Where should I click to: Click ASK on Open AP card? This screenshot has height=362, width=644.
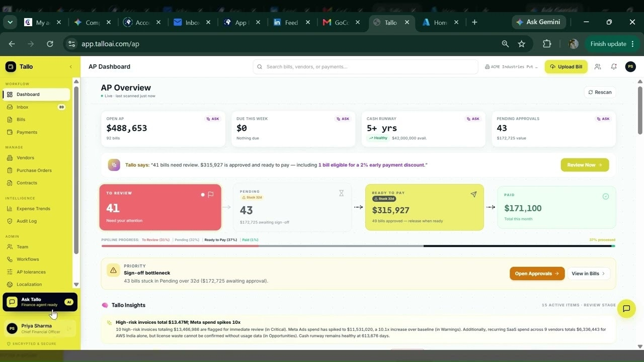213,119
